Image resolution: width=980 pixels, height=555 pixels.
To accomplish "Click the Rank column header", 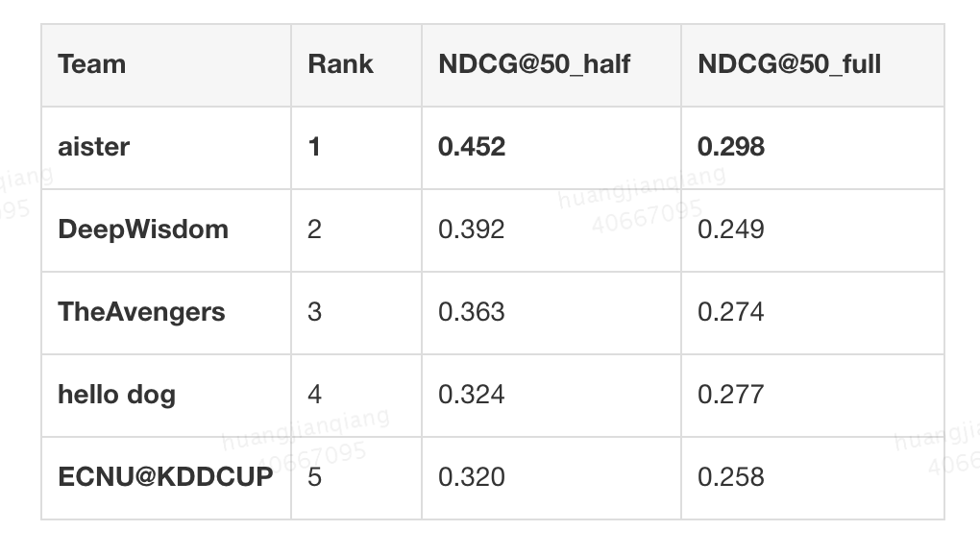I will 340,65.
